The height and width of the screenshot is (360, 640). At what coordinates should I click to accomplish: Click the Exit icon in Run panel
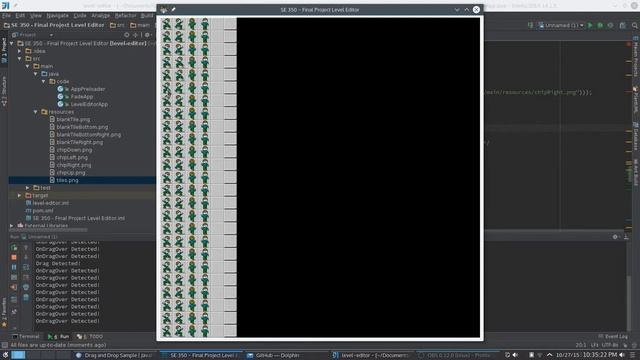(14, 287)
